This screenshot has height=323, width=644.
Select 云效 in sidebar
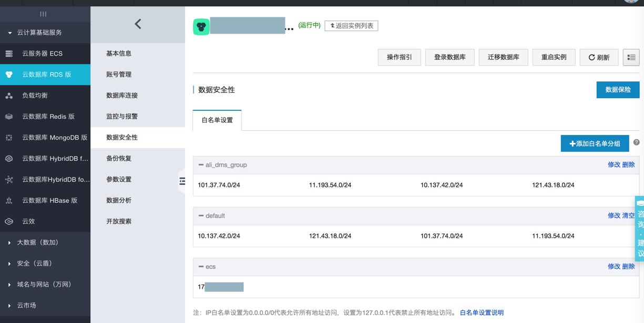click(28, 222)
